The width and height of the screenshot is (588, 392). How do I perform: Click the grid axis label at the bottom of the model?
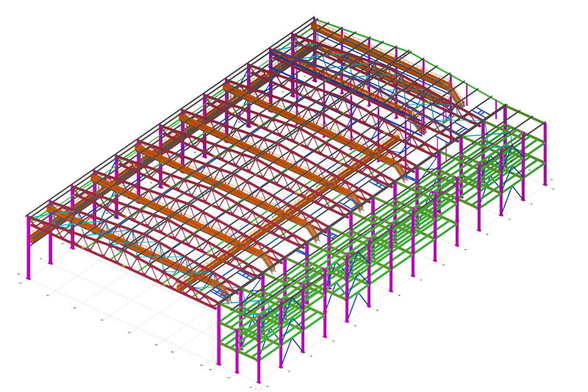pos(259,388)
